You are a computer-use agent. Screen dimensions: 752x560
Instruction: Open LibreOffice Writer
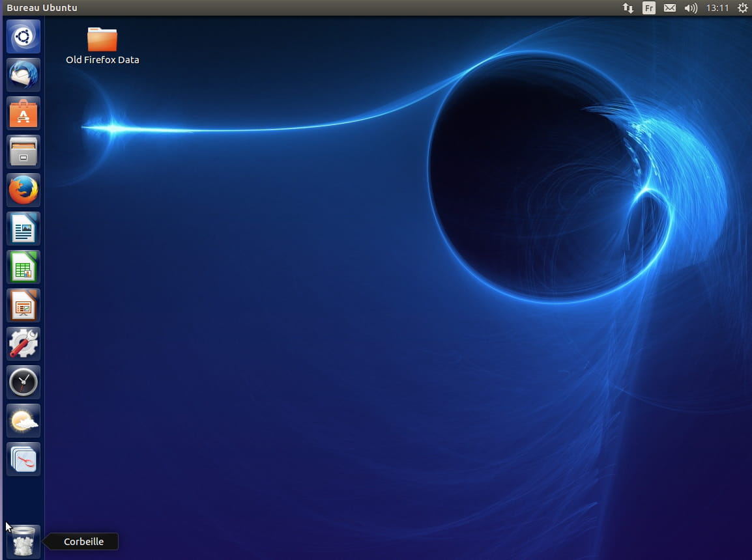(x=23, y=229)
